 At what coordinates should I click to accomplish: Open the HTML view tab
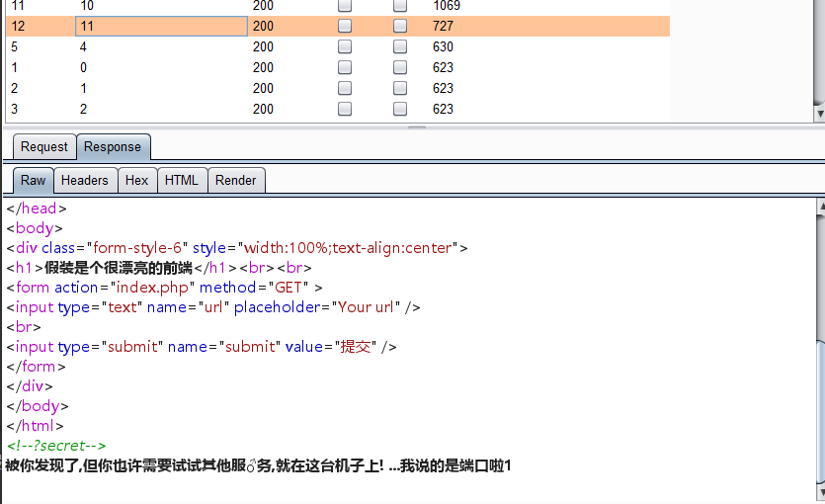pyautogui.click(x=182, y=181)
